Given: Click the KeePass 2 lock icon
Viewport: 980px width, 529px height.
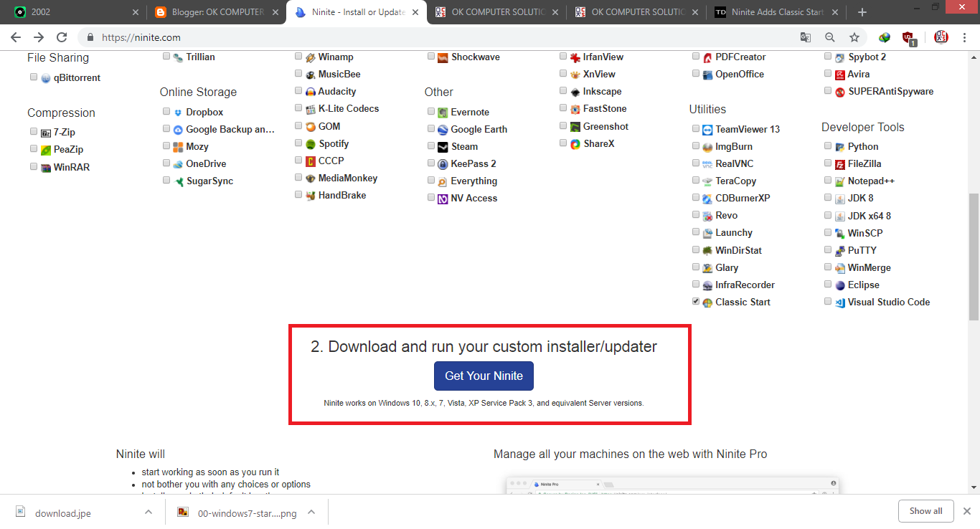Looking at the screenshot, I should [443, 164].
